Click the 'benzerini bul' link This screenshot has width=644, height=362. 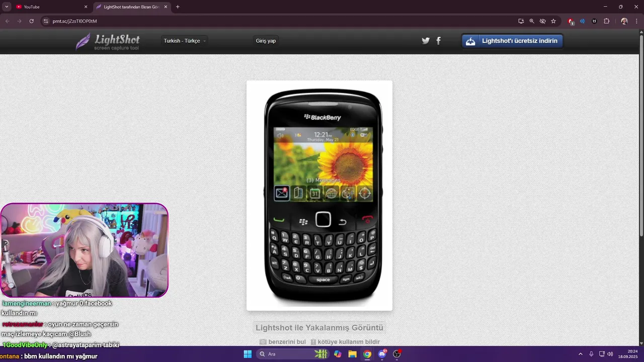(283, 342)
